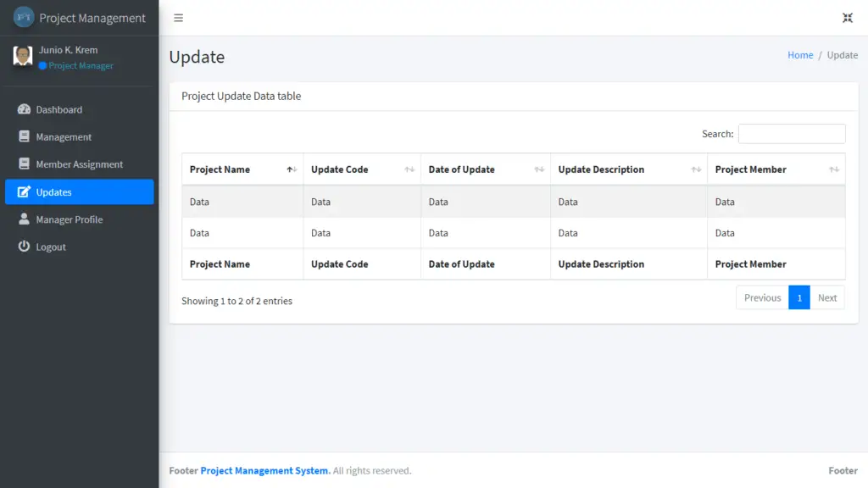Click the Logout power icon
Image resolution: width=868 pixels, height=488 pixels.
click(x=24, y=247)
